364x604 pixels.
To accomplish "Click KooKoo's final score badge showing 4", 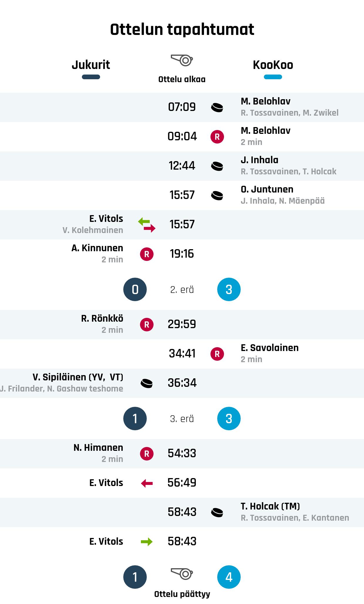I will tap(229, 577).
